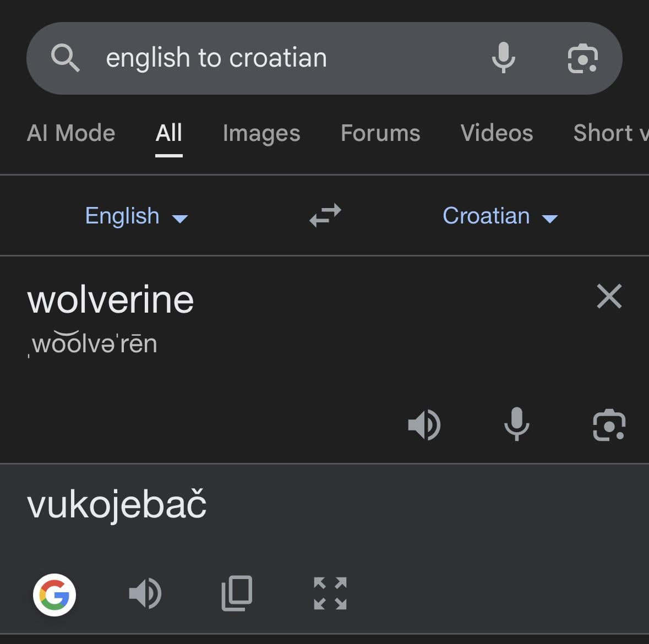Dictate source text with translator microphone

(x=516, y=425)
